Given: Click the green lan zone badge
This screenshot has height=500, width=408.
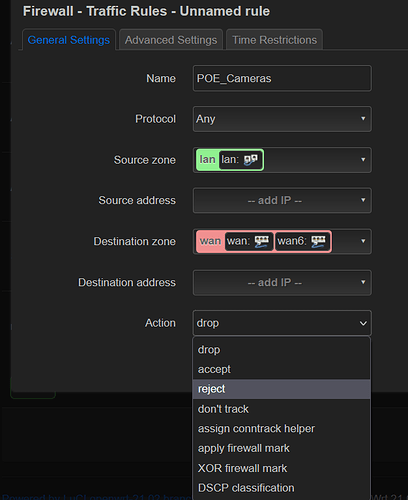Looking at the screenshot, I should tap(207, 160).
